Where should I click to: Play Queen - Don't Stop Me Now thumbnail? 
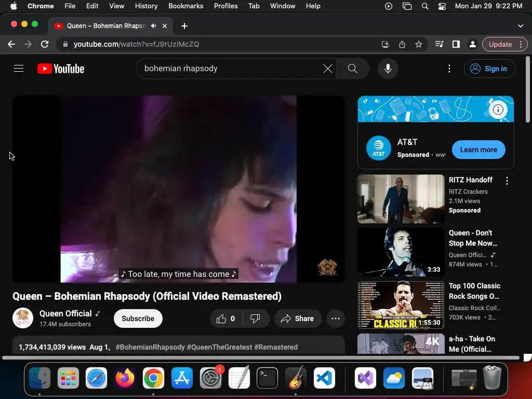401,252
